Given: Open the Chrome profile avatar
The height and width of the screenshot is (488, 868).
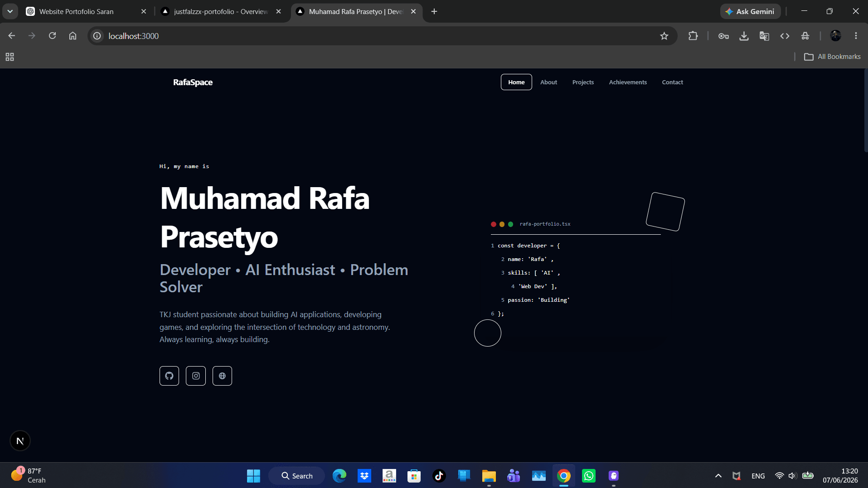Looking at the screenshot, I should (835, 36).
